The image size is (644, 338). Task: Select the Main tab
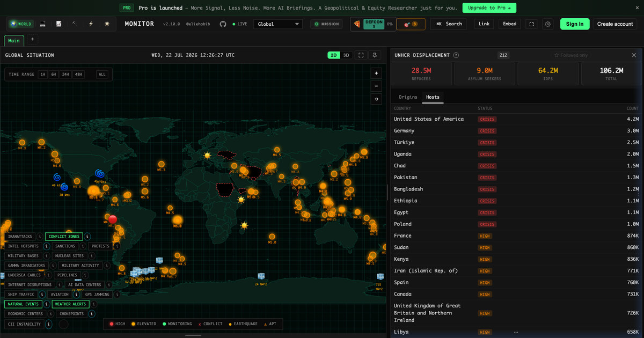pos(14,40)
